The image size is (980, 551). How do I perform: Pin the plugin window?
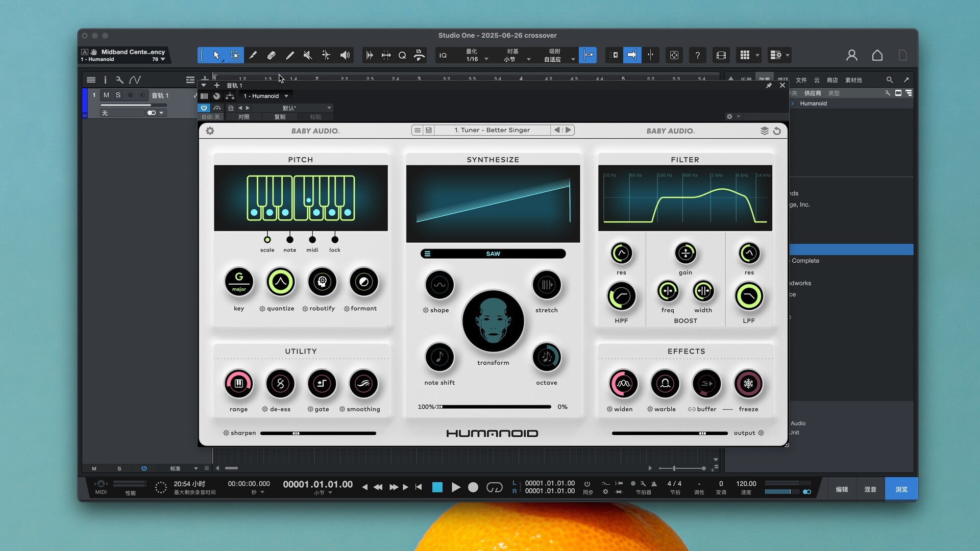point(769,85)
